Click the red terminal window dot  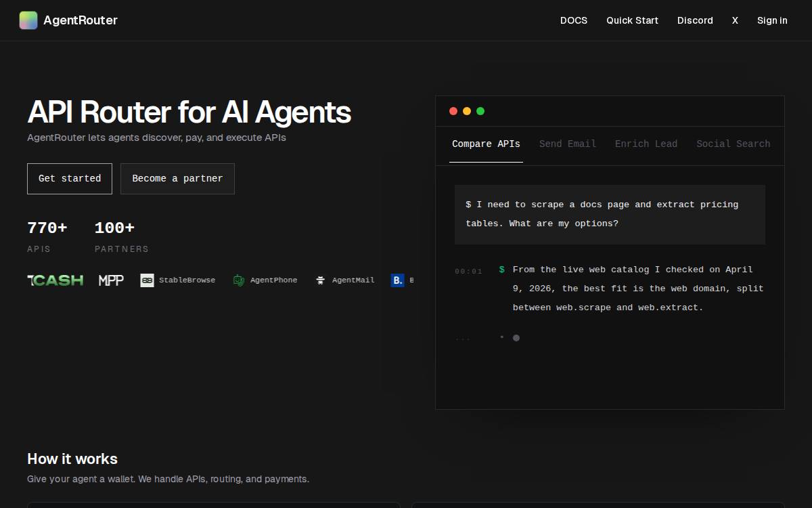(453, 111)
